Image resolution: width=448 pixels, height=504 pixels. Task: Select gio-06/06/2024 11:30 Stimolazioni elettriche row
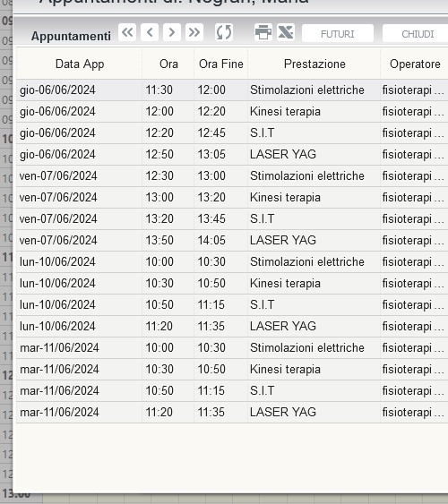[x=232, y=90]
